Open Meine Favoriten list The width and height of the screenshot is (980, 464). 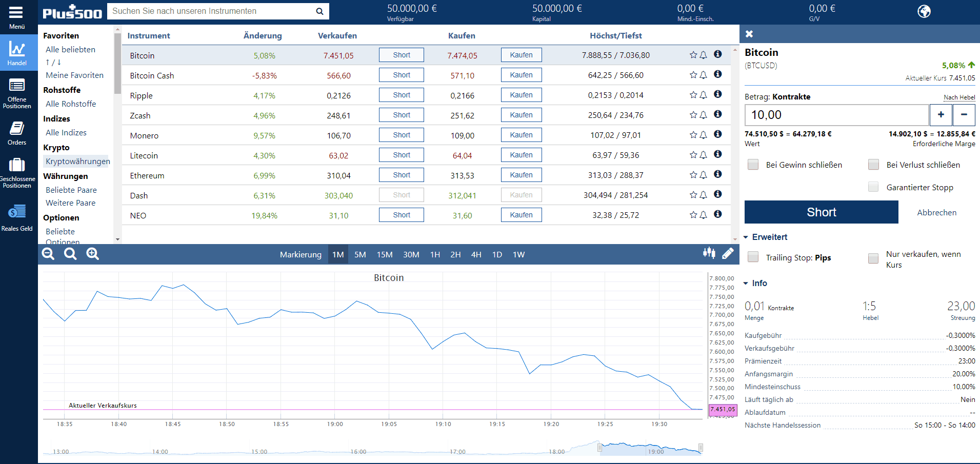coord(74,75)
